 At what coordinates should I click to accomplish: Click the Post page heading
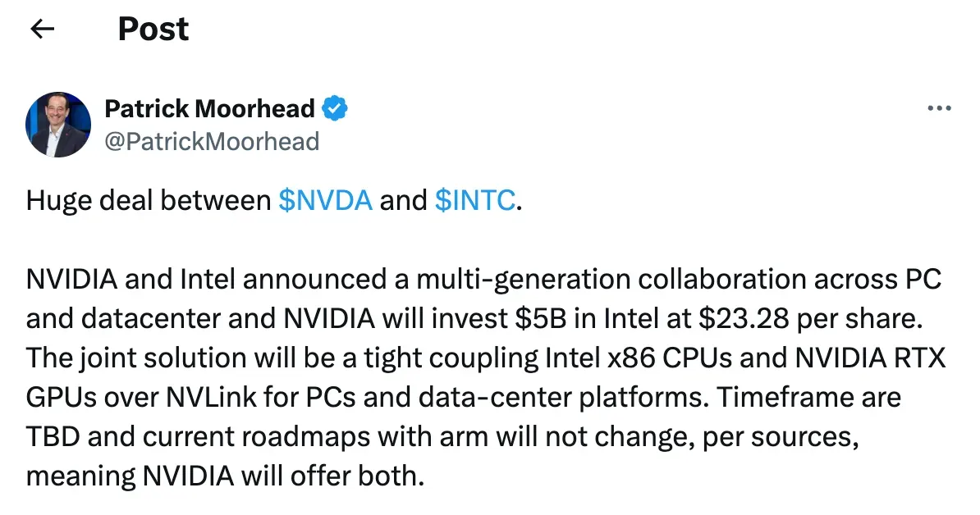[x=153, y=29]
